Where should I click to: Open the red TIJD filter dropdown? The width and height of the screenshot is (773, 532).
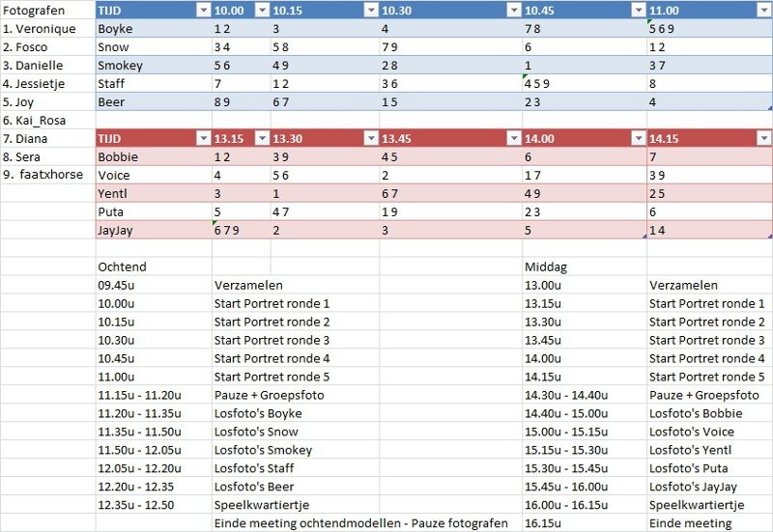coord(204,138)
